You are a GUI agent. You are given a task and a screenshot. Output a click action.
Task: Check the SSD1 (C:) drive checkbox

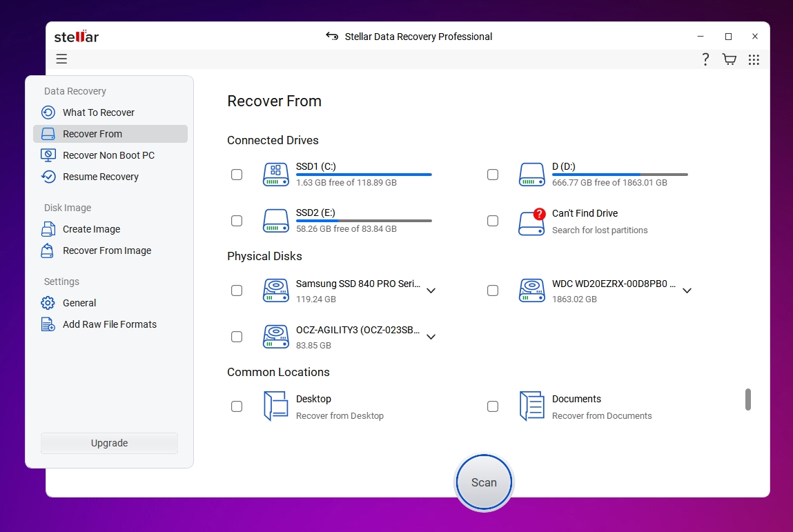point(237,175)
